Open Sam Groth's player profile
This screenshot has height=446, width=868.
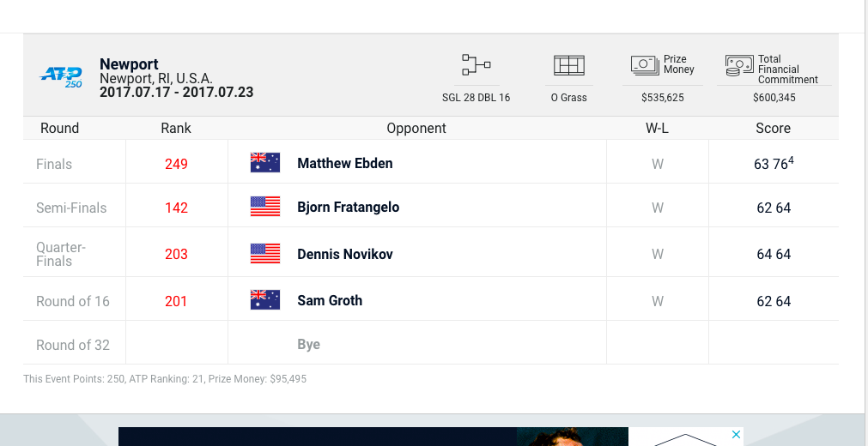click(330, 300)
